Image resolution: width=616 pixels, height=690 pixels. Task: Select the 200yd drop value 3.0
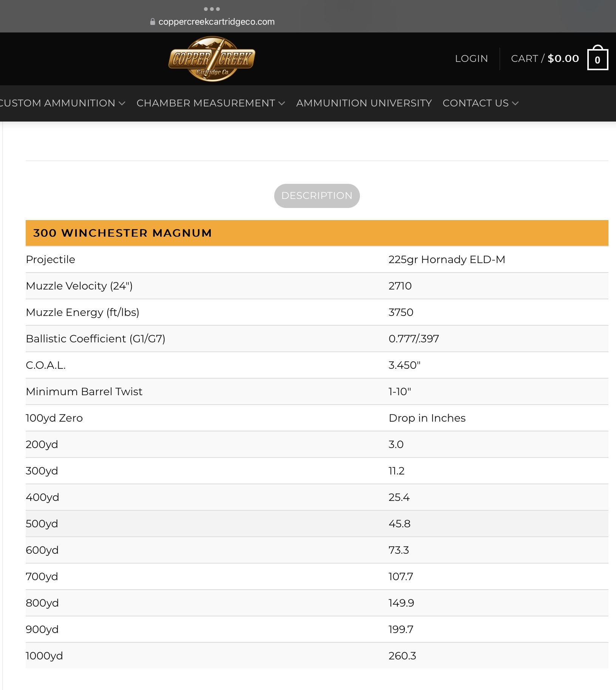396,445
